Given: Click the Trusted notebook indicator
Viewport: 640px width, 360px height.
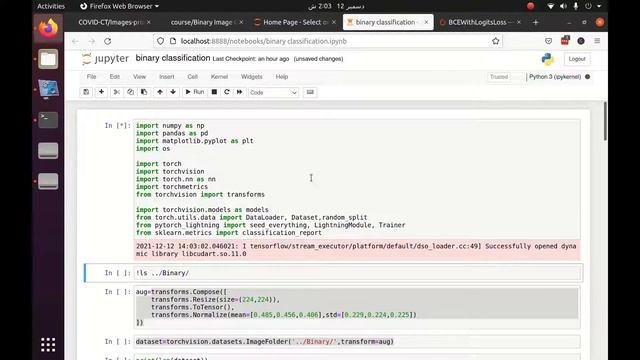Looking at the screenshot, I should click(499, 77).
